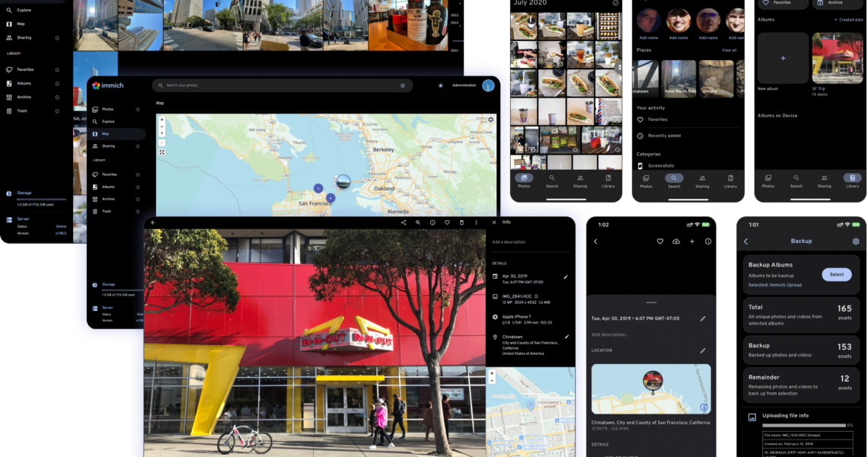Sort albums by Create date

[x=850, y=19]
